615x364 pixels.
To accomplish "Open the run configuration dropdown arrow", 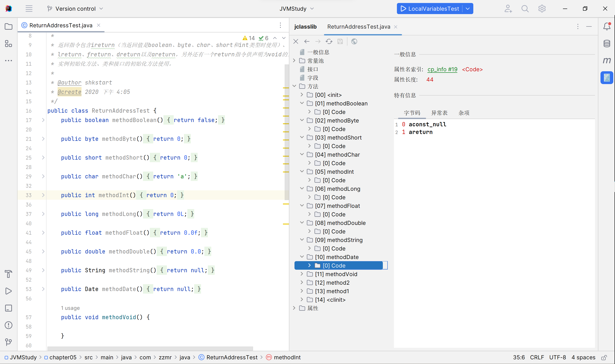I will tap(468, 9).
